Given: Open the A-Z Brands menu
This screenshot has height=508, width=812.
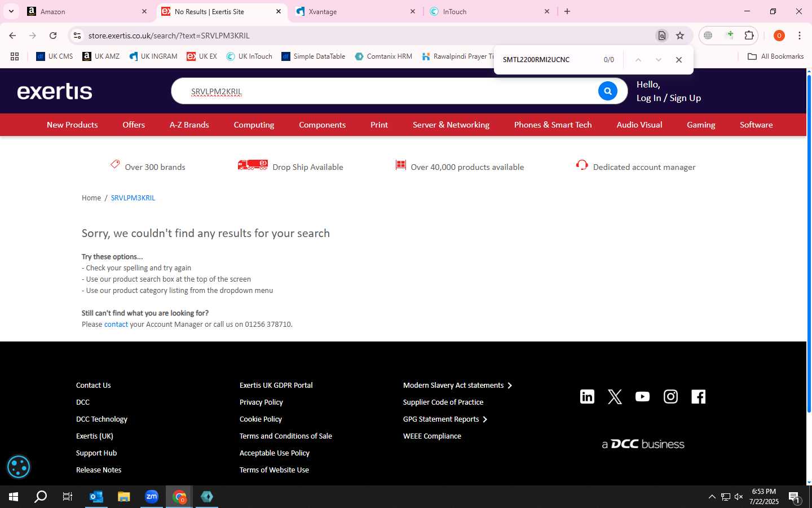Looking at the screenshot, I should (189, 125).
